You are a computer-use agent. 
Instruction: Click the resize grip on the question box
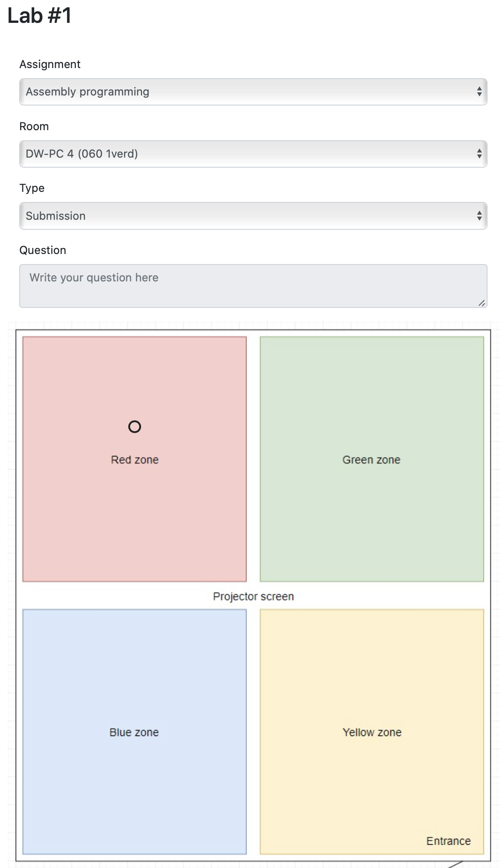482,303
